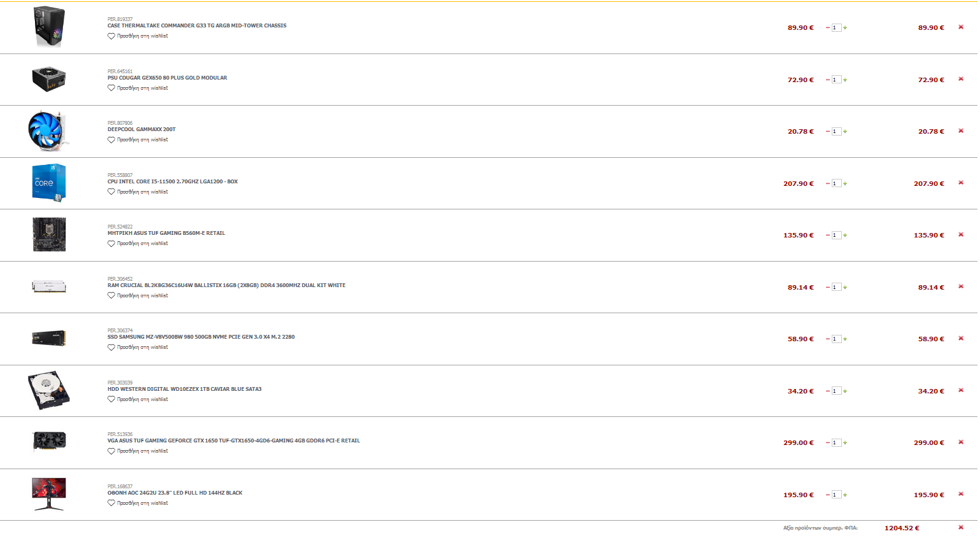980x536 pixels.
Task: Open Samsung 980 SSD product image
Action: click(x=49, y=338)
